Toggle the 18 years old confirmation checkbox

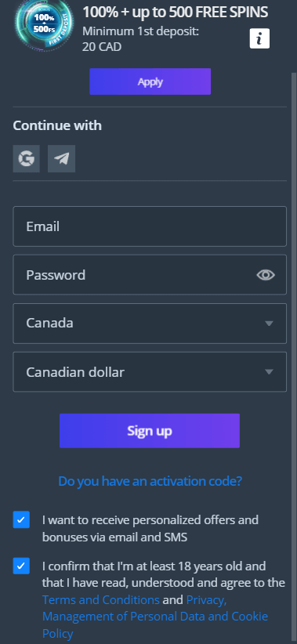[x=21, y=566]
